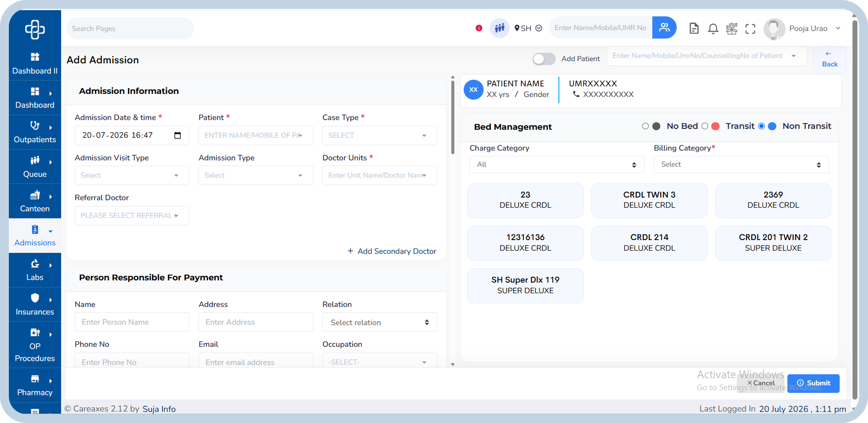The width and height of the screenshot is (868, 423).
Task: Open the Referral Doctor dropdown
Action: coord(132,216)
